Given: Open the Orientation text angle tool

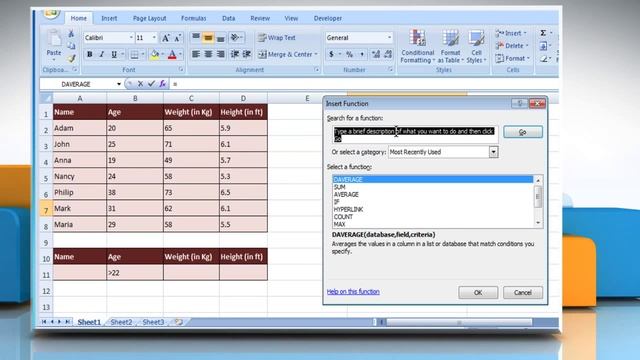Looking at the screenshot, I should point(236,38).
